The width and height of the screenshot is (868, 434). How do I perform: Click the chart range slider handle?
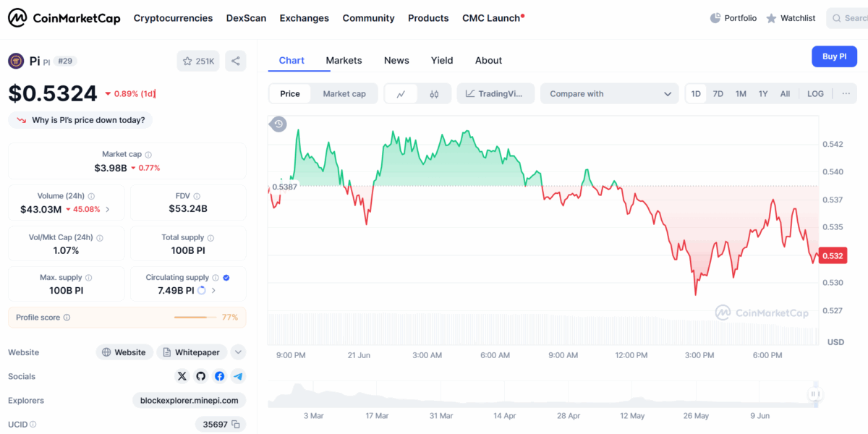[x=815, y=394]
